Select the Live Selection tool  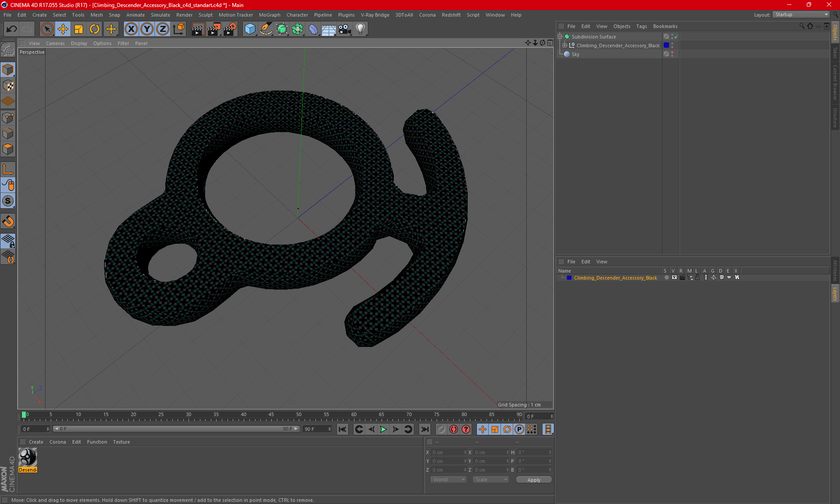(x=47, y=29)
